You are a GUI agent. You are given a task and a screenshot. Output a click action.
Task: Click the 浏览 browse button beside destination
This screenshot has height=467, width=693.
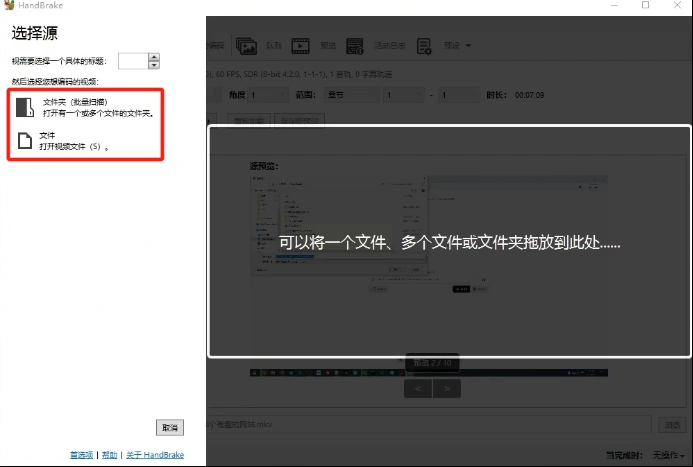pos(672,425)
